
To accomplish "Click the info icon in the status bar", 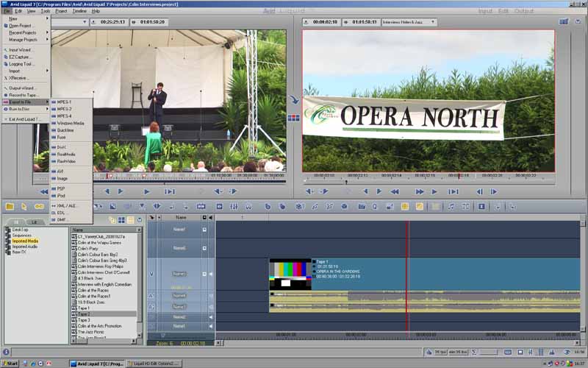I will pos(6,352).
